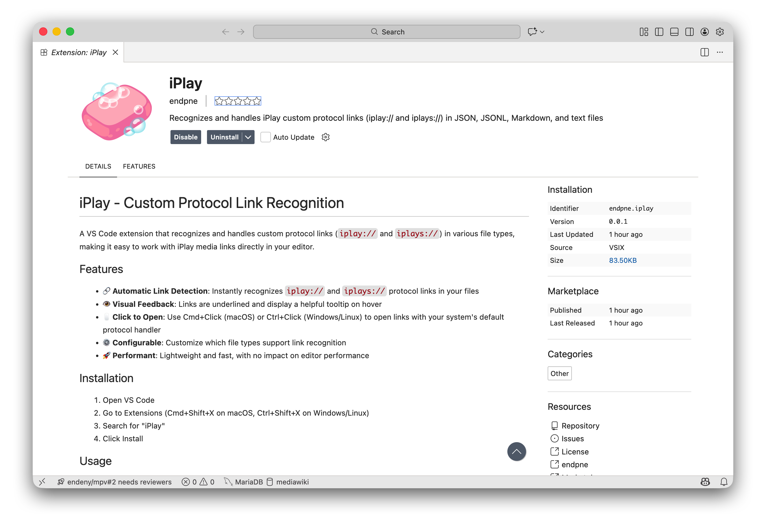Open the Accounts icon in title bar
Viewport: 766px width, 532px height.
[x=704, y=32]
